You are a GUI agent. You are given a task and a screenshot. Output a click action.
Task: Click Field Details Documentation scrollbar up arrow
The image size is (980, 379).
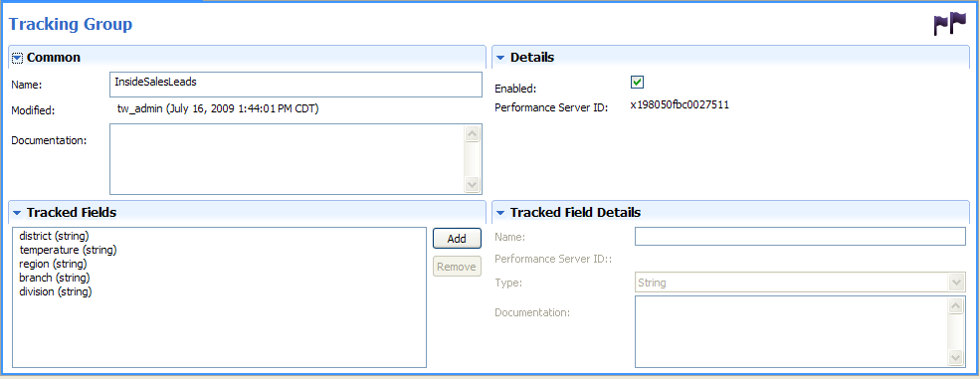pyautogui.click(x=956, y=305)
